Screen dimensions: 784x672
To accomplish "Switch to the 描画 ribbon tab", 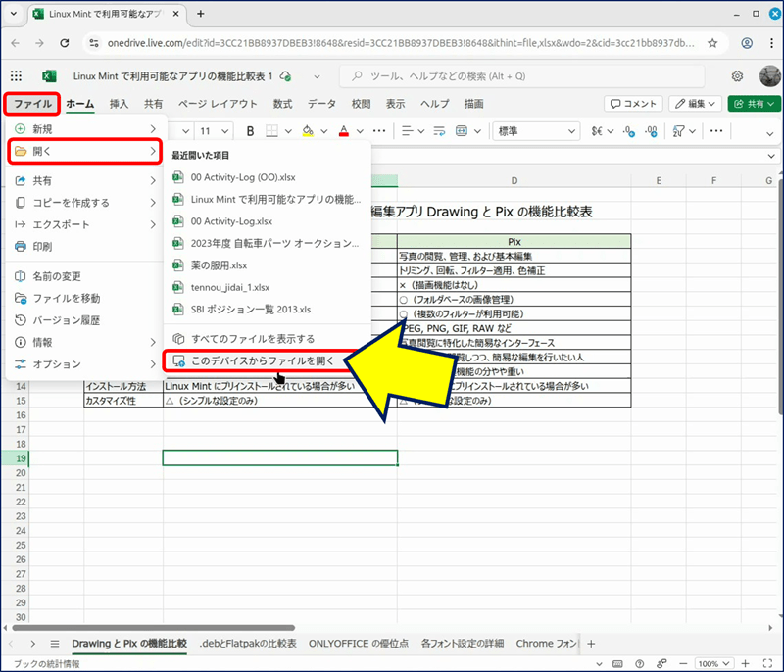I will tap(473, 104).
